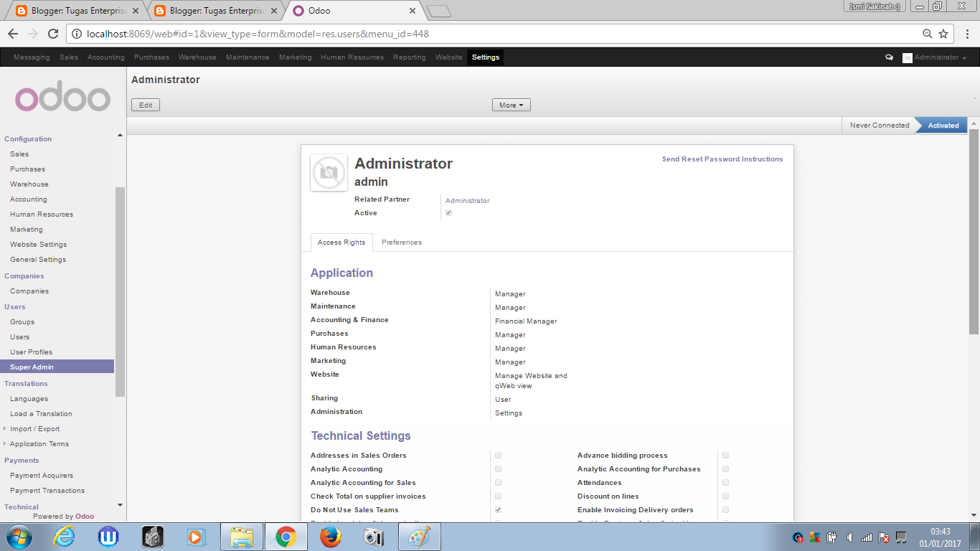Toggle Analytic Accounting checkbox
The height and width of the screenshot is (551, 980).
point(498,468)
